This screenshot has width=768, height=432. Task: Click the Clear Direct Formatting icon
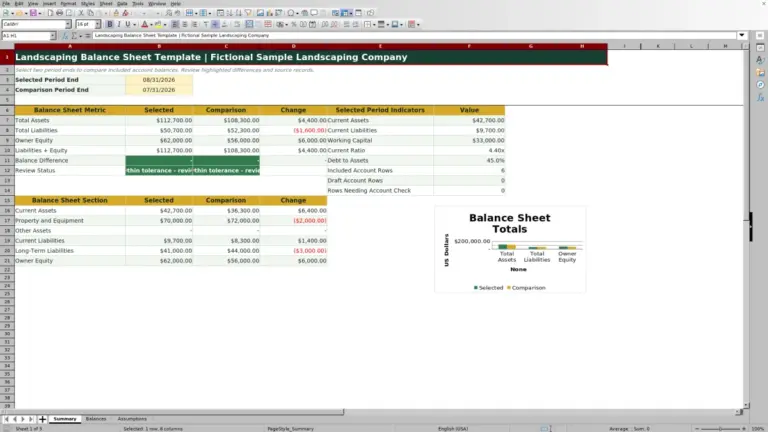[x=125, y=13]
